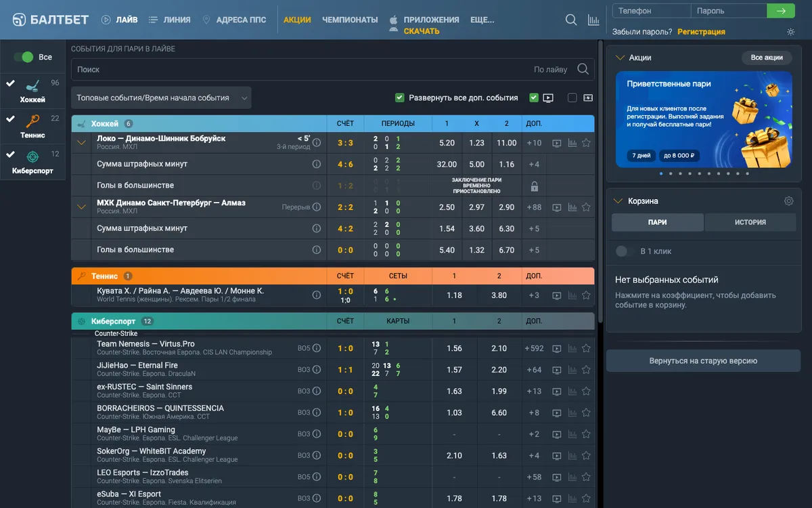This screenshot has height=508, width=812.
Task: Click Вернуться на старую версию button
Action: point(703,361)
